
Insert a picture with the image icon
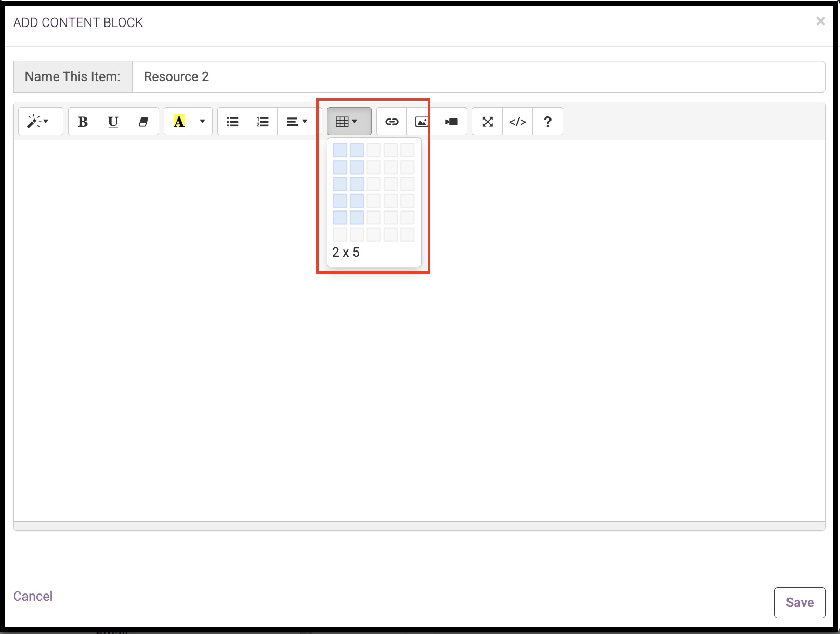tap(422, 121)
